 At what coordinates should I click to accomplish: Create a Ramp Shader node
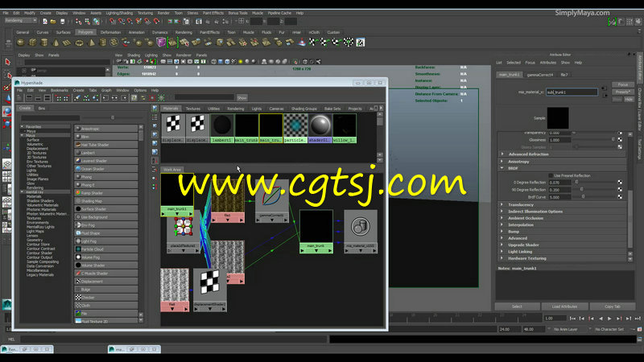[106, 193]
